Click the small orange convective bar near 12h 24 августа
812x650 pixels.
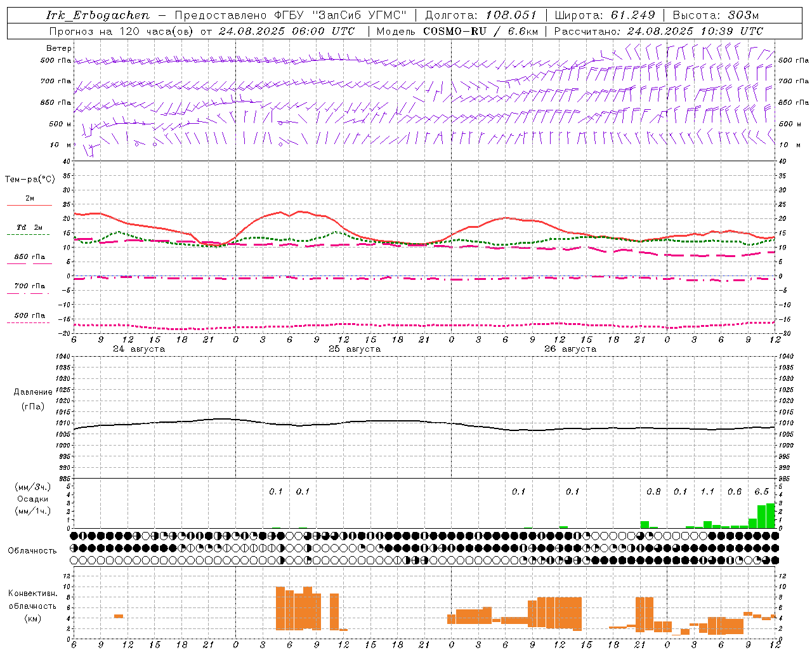point(119,616)
